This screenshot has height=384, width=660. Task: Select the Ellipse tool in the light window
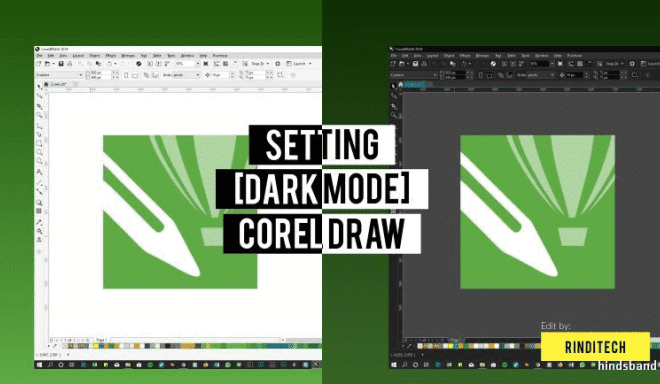[39, 152]
